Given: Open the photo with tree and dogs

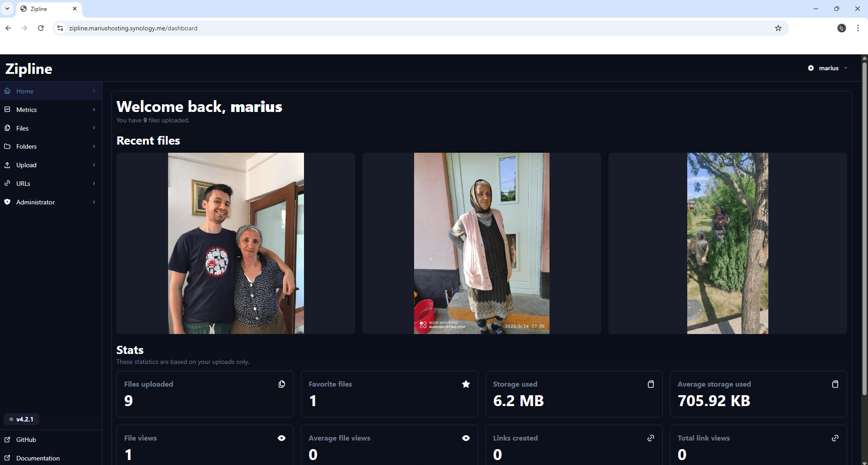Looking at the screenshot, I should [728, 243].
